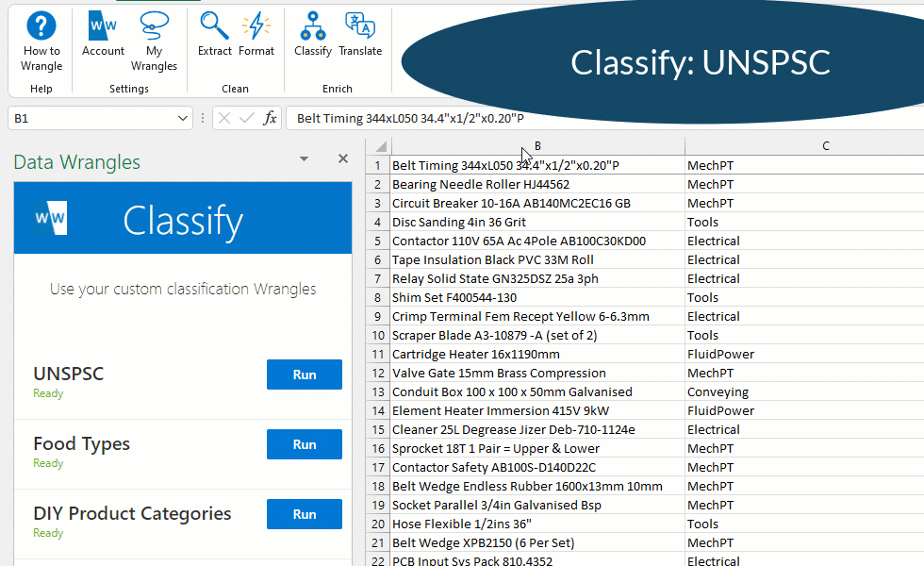Select the Tape Insulation Black PVC cell
Viewport: 924px width, 566px height.
(x=537, y=260)
